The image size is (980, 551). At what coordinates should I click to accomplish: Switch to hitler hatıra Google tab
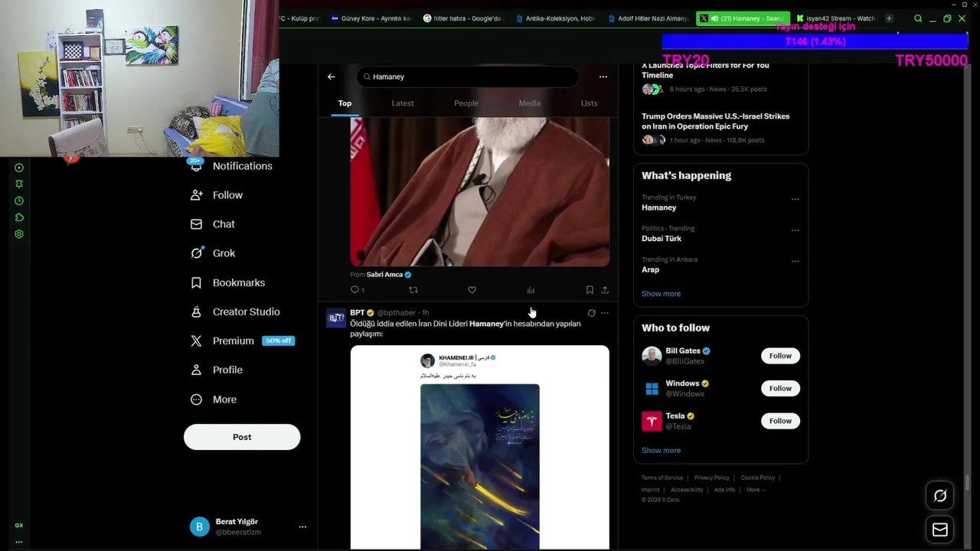463,18
